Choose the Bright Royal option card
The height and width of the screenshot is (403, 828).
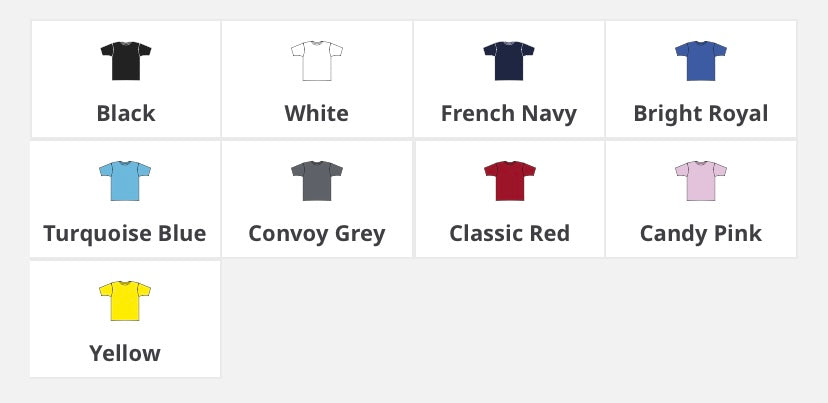[701, 79]
